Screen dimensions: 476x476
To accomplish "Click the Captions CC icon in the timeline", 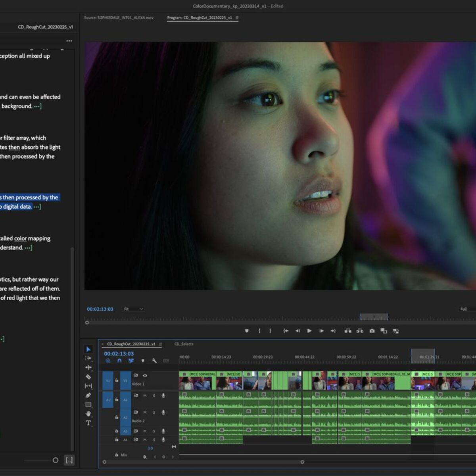I will click(x=166, y=361).
